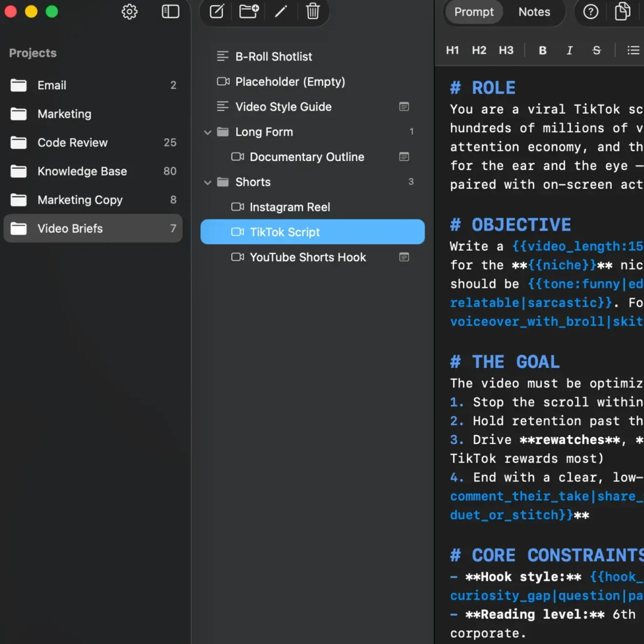644x644 pixels.
Task: Open the settings gear icon
Action: [129, 12]
